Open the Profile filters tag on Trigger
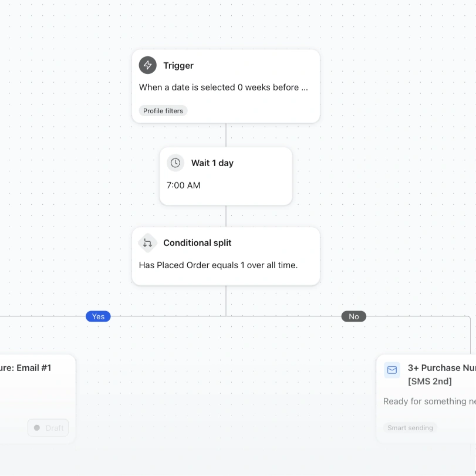This screenshot has height=476, width=476. point(163,111)
